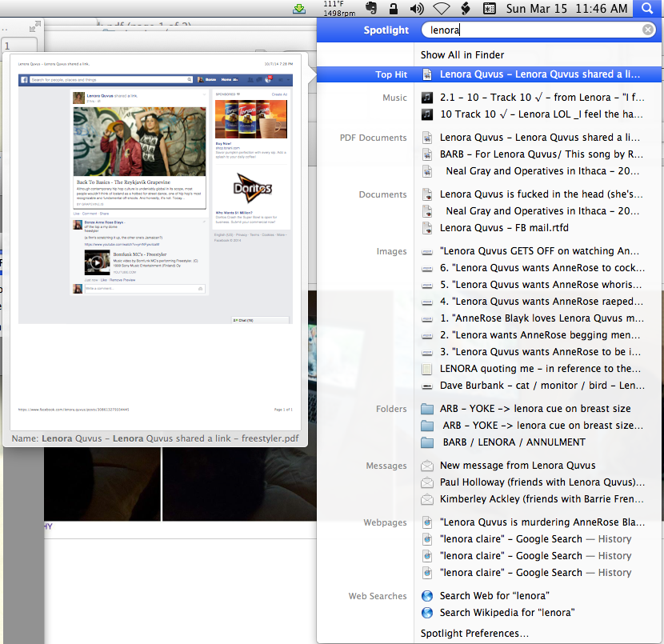664x644 pixels.
Task: Click the Evernote elephant menu bar icon
Action: click(370, 9)
